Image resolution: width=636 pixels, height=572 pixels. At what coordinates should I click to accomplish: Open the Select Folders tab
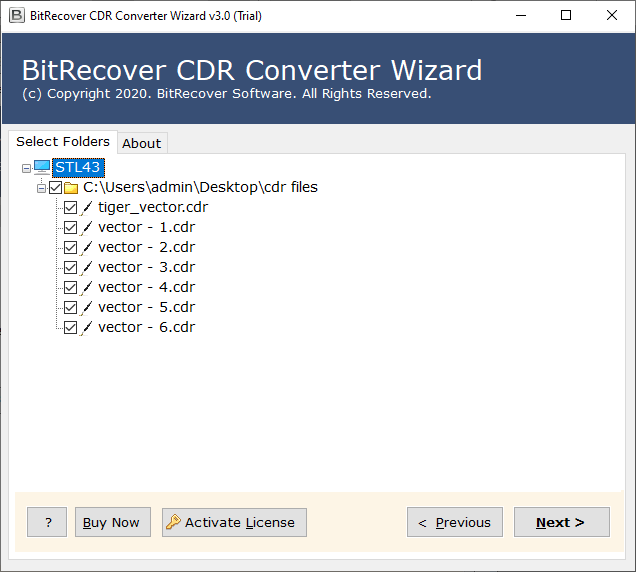pos(63,141)
